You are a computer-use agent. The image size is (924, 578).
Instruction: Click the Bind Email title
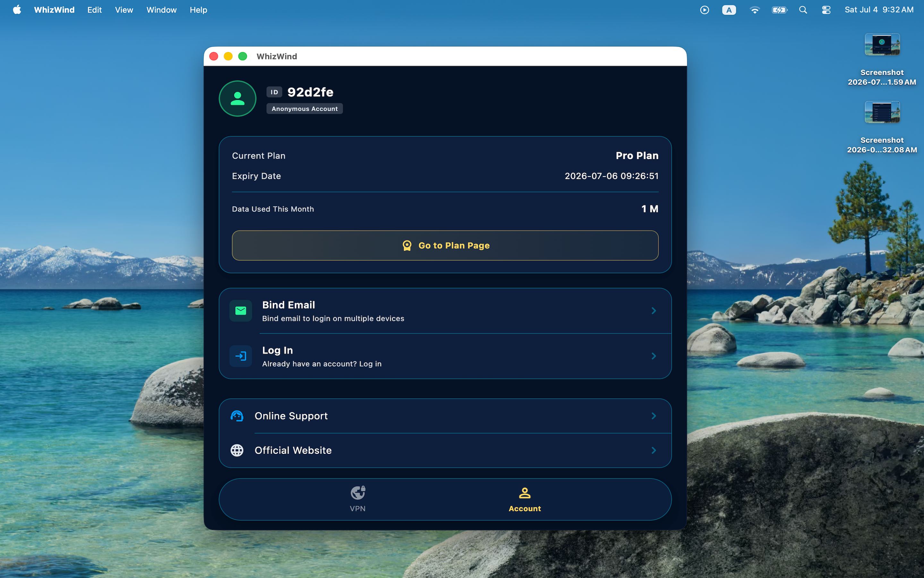coord(289,305)
